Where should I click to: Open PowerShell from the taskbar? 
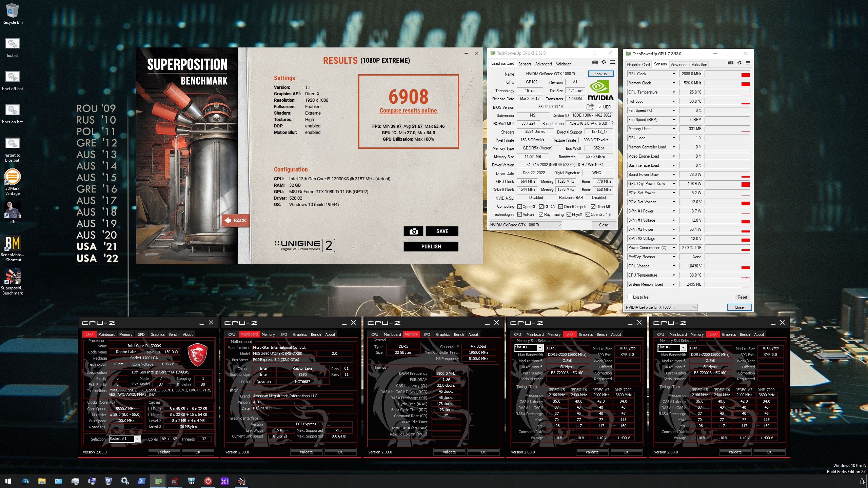141,481
